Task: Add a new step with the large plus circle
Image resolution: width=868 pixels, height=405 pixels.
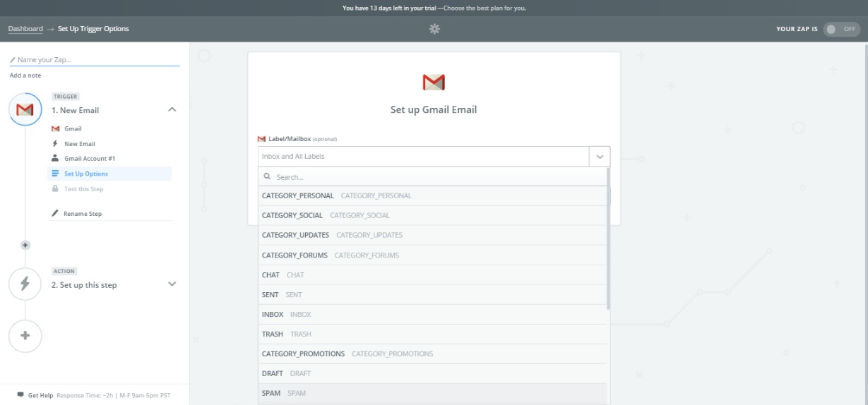Action: pos(25,335)
